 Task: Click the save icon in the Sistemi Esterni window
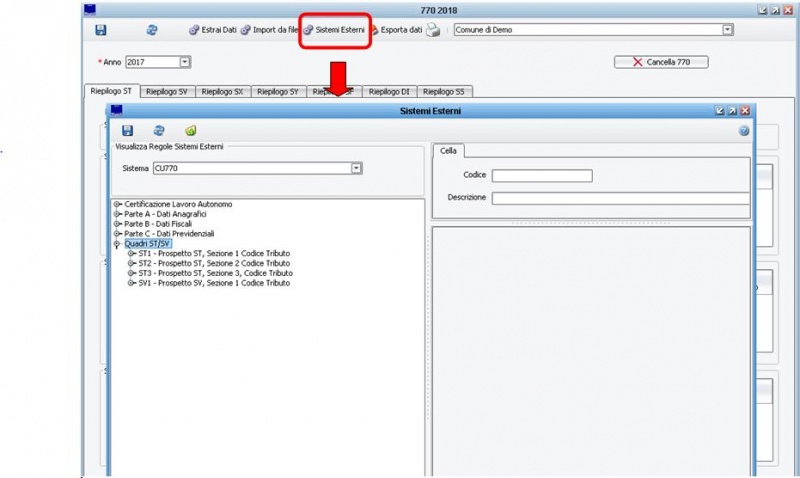point(128,131)
